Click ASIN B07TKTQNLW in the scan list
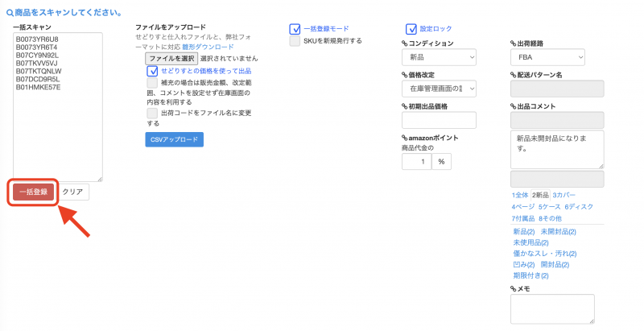The height and width of the screenshot is (331, 644). 39,72
